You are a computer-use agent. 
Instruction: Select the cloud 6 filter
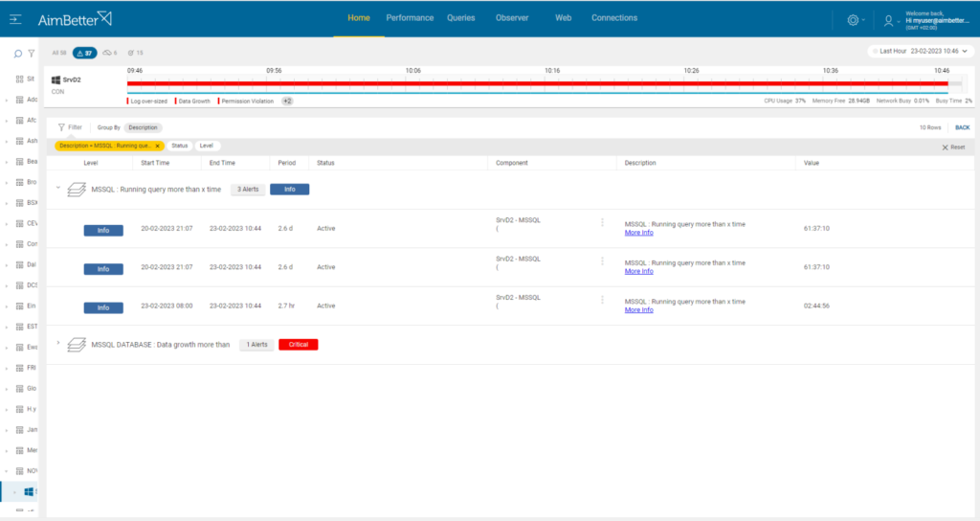(x=110, y=54)
